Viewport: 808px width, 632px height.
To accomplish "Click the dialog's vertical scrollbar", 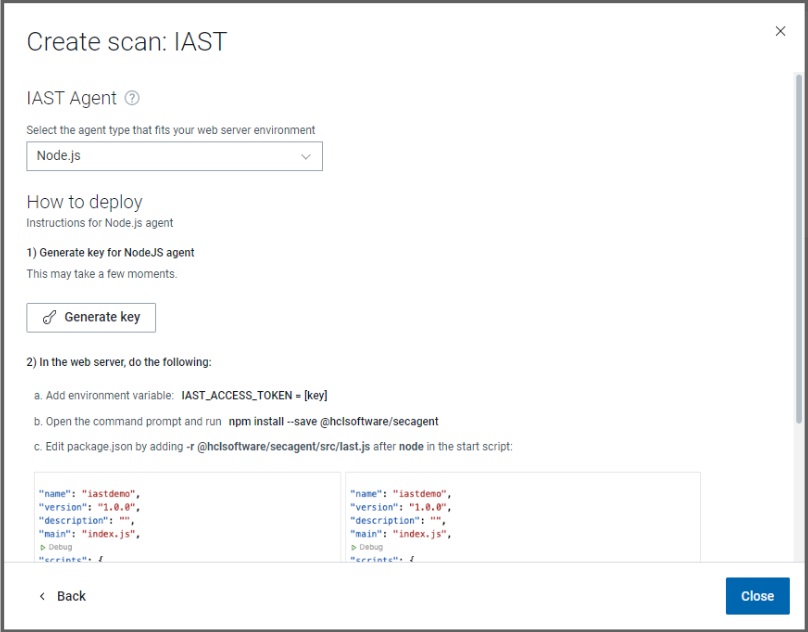I will tap(798, 250).
